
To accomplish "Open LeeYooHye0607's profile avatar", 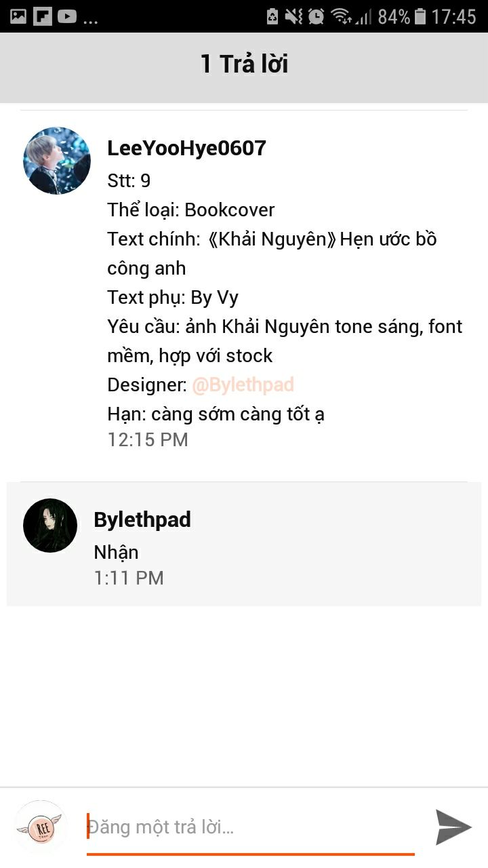I will 57,160.
